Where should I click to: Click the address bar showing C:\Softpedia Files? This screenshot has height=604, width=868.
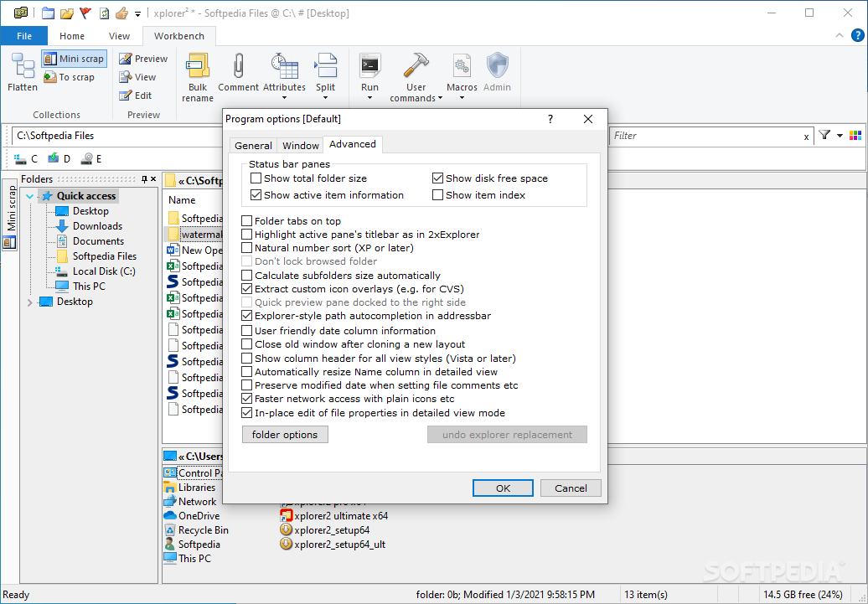117,136
